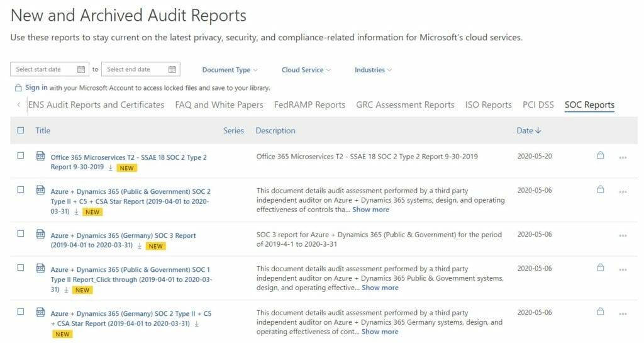The width and height of the screenshot is (644, 343).
Task: Open Germany SOC 2 Type II + C5 report link
Action: click(131, 318)
